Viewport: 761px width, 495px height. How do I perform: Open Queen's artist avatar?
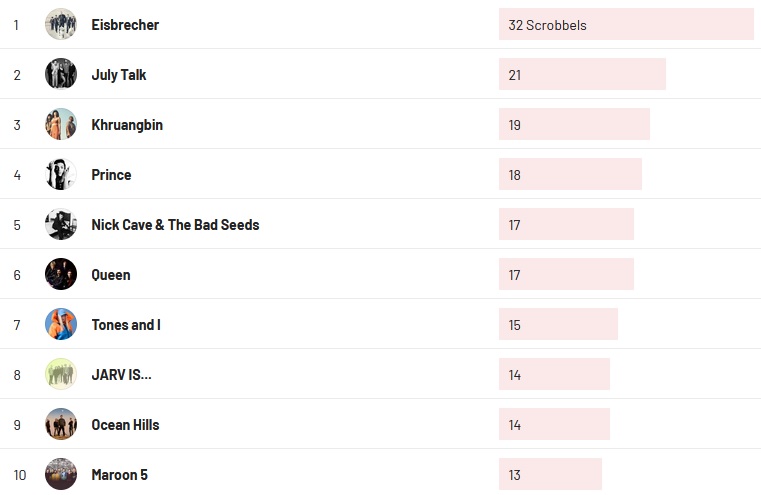click(61, 274)
